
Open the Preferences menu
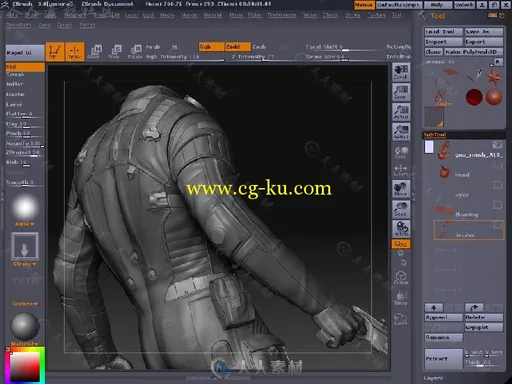(282, 15)
